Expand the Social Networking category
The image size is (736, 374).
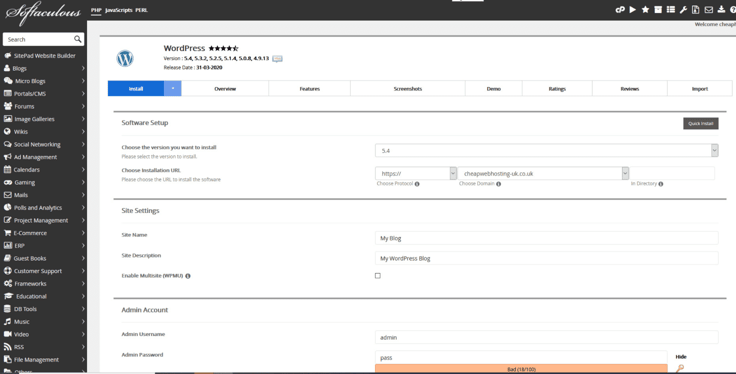click(43, 144)
